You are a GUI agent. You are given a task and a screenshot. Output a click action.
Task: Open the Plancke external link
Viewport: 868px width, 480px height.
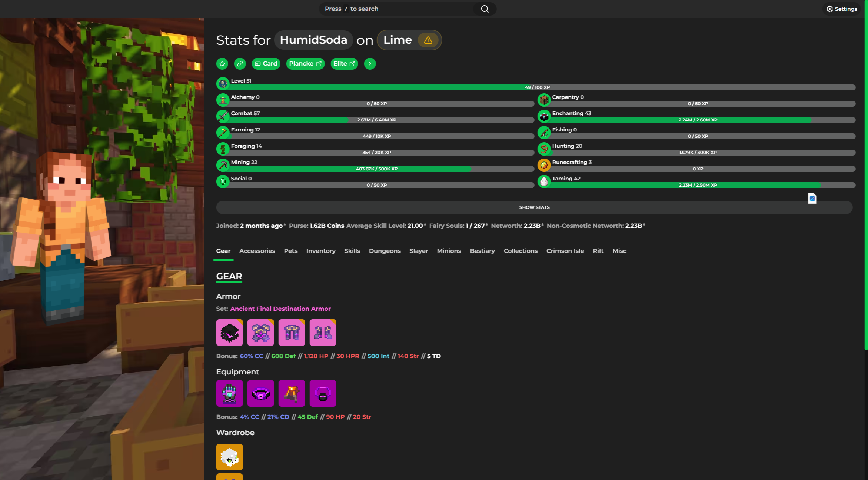(x=305, y=64)
